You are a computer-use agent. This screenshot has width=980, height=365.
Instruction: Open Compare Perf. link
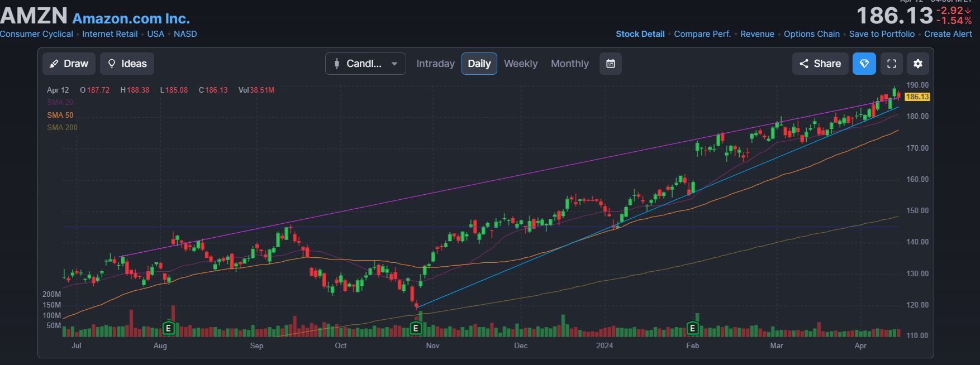[702, 34]
